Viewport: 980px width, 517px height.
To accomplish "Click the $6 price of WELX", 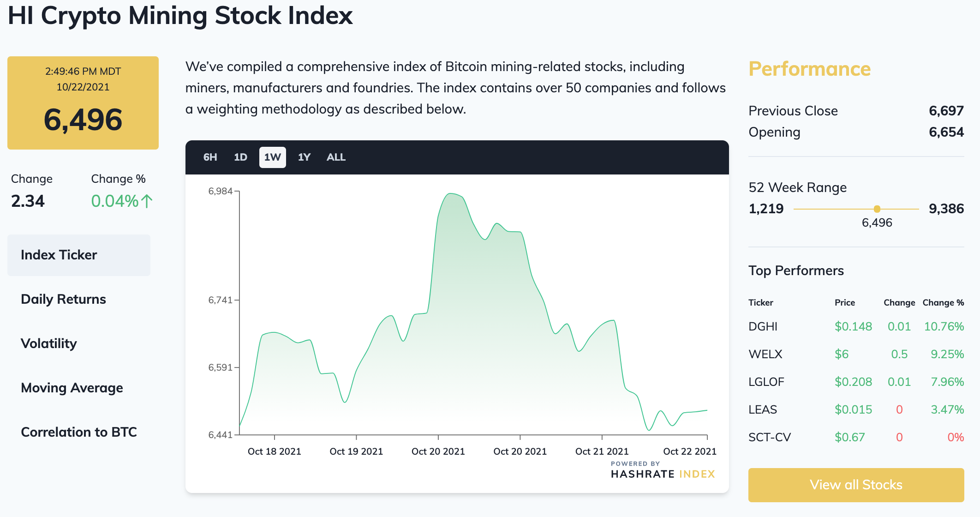I will tap(842, 355).
